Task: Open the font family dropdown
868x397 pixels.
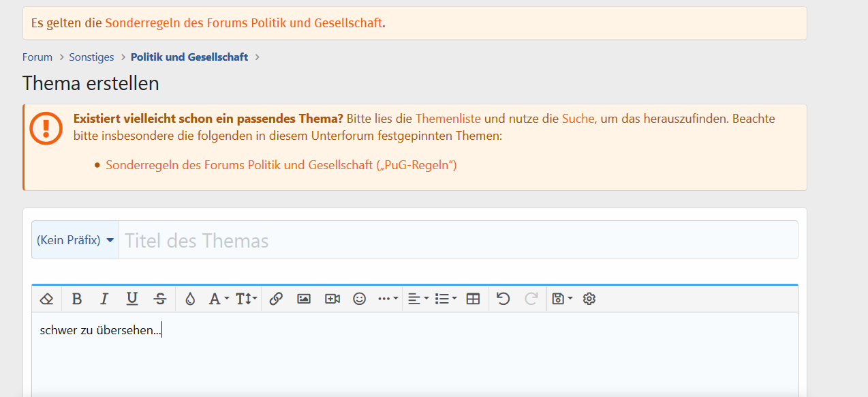Action: coord(219,299)
